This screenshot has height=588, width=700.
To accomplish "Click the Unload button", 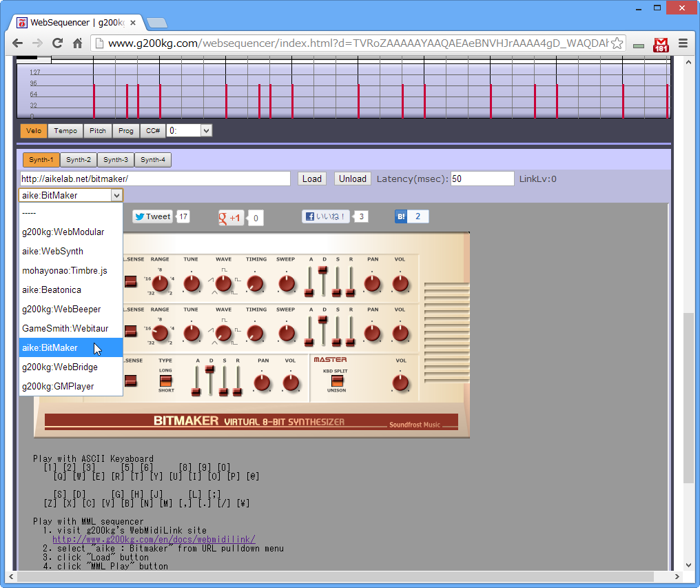I will pyautogui.click(x=352, y=179).
